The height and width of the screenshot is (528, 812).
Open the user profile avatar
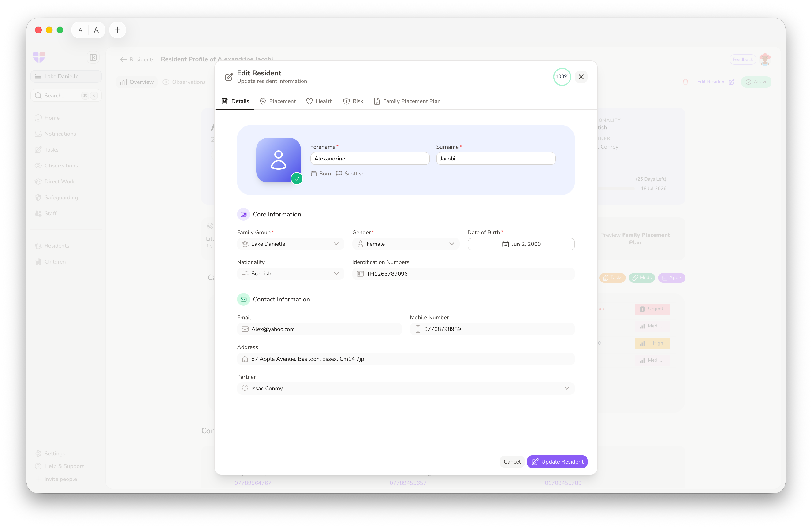tap(765, 59)
